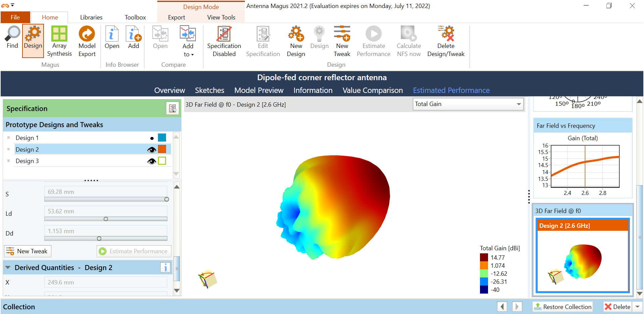Toggle the Design 1 visibility dot
644x314 pixels.
(x=152, y=138)
